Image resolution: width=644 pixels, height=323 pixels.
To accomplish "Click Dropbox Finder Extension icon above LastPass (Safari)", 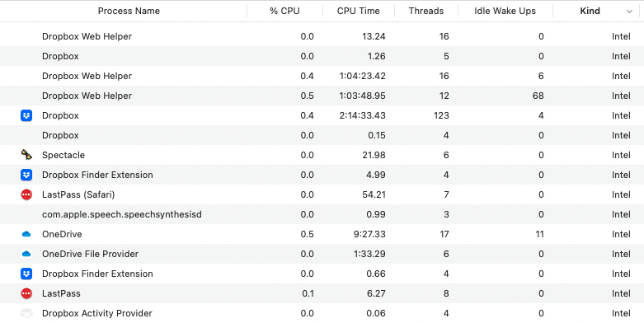I will point(26,175).
